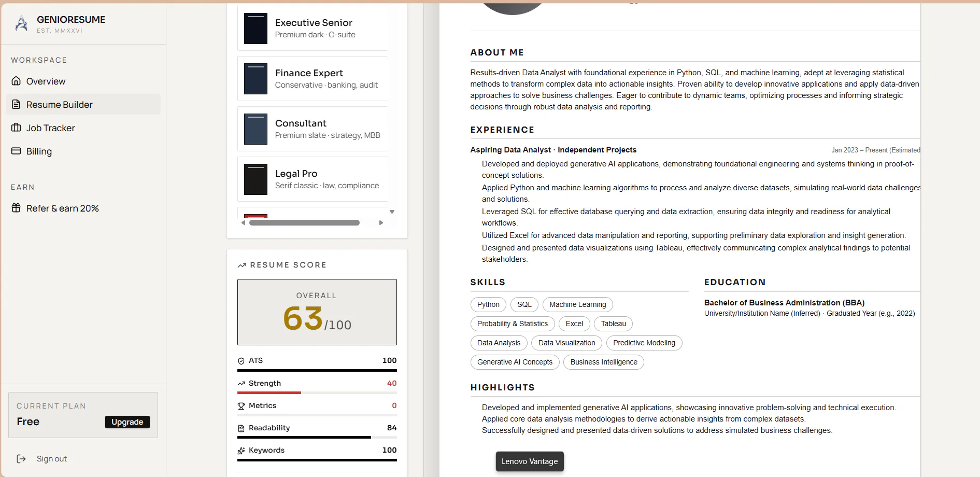980x477 pixels.
Task: Click the Probability & Statistics skill chip
Action: [x=513, y=324]
